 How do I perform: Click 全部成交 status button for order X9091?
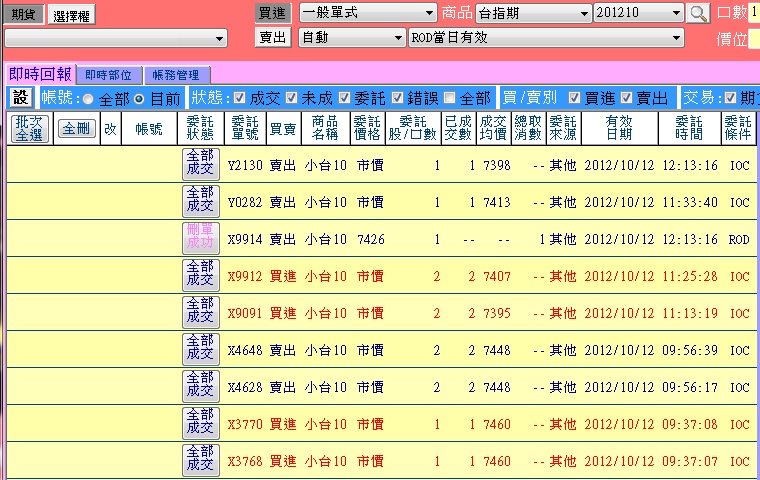(201, 312)
